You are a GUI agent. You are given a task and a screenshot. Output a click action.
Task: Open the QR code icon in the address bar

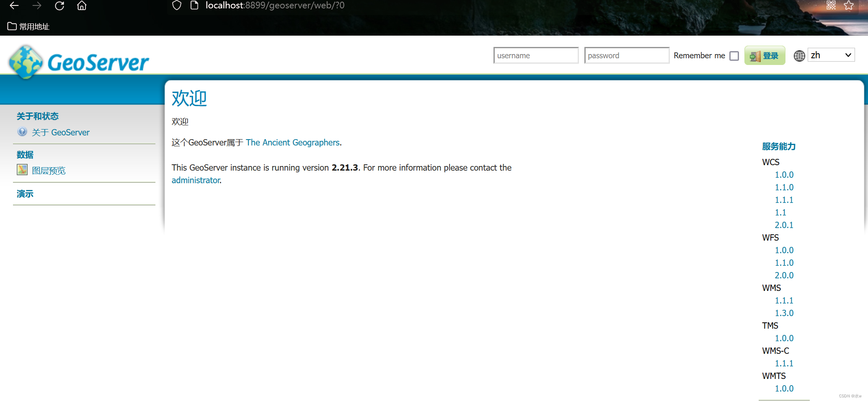[831, 5]
